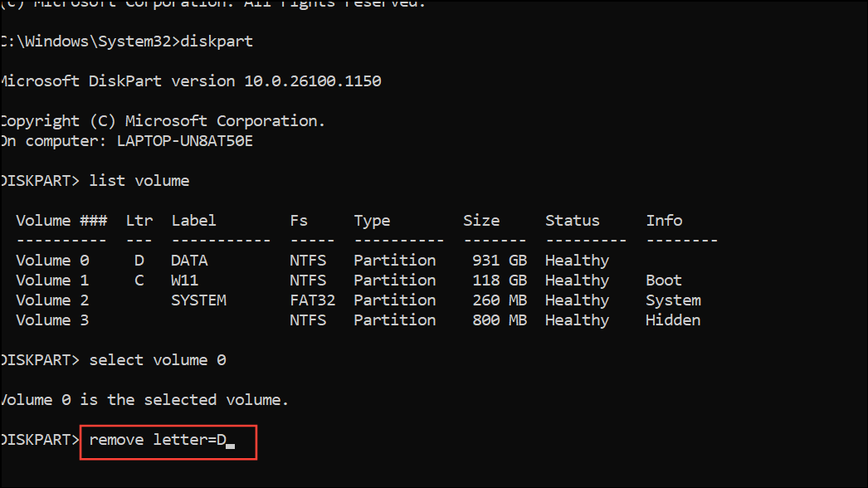Click the Status column header
This screenshot has width=868, height=488.
[572, 221]
